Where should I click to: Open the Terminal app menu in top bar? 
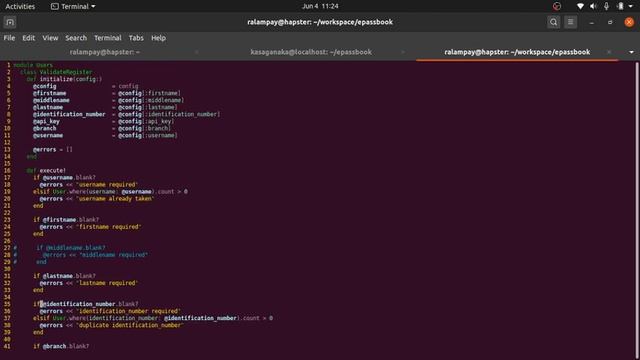click(73, 6)
